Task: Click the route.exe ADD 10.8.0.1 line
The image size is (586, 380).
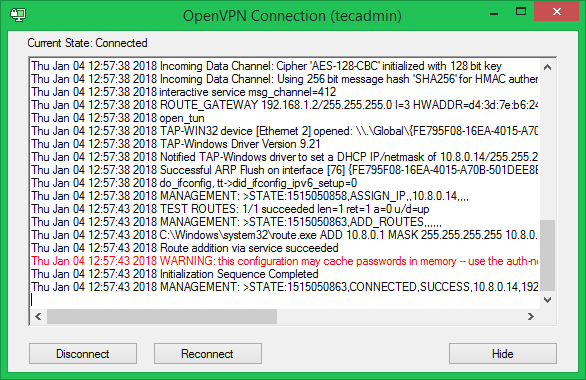Action: pos(284,235)
